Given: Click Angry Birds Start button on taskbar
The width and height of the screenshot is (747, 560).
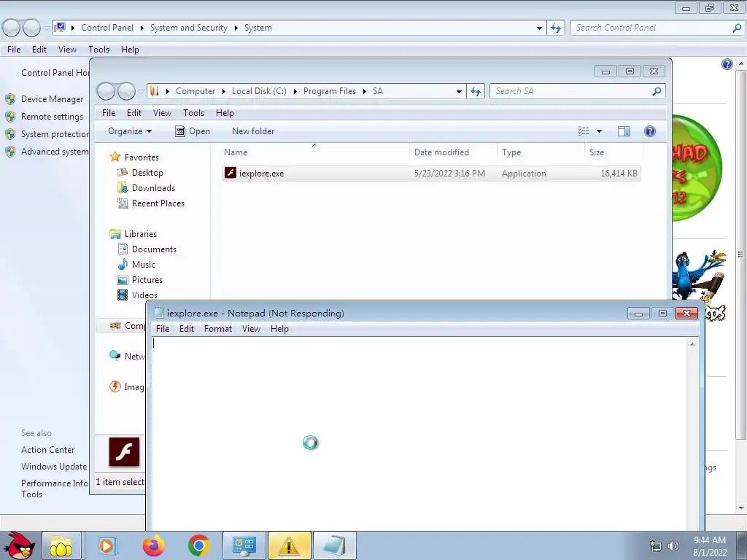Looking at the screenshot, I should [x=18, y=545].
